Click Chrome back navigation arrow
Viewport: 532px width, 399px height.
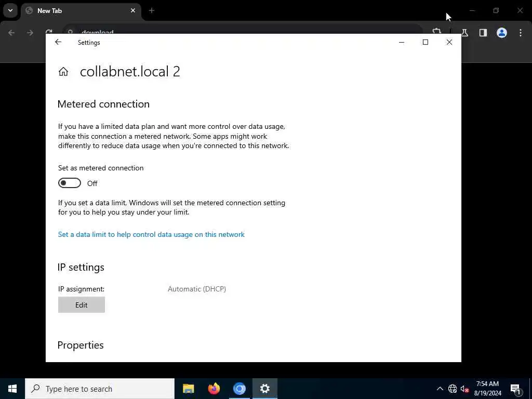(x=11, y=33)
